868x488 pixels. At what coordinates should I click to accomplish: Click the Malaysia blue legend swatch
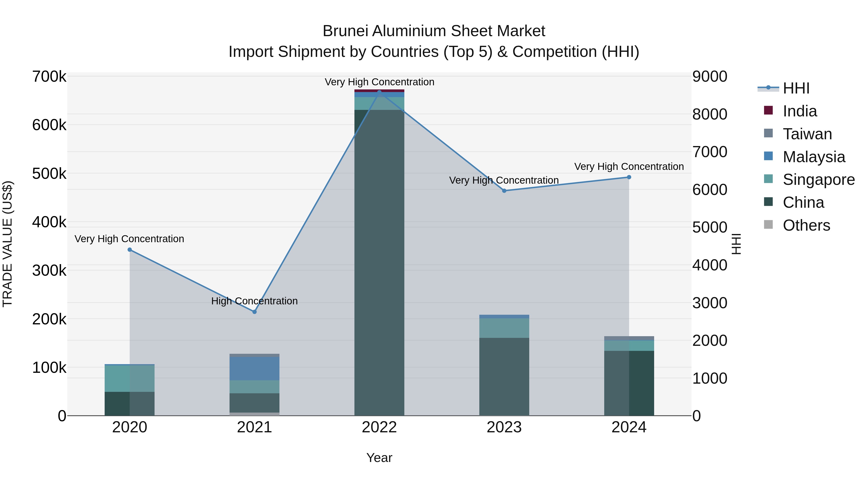click(x=768, y=156)
